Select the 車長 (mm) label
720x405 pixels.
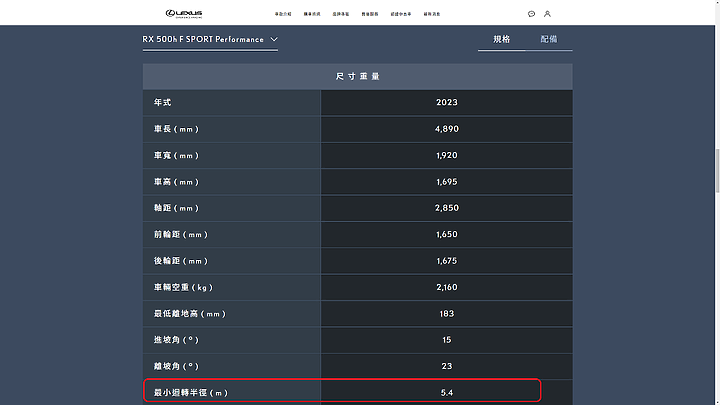click(176, 129)
